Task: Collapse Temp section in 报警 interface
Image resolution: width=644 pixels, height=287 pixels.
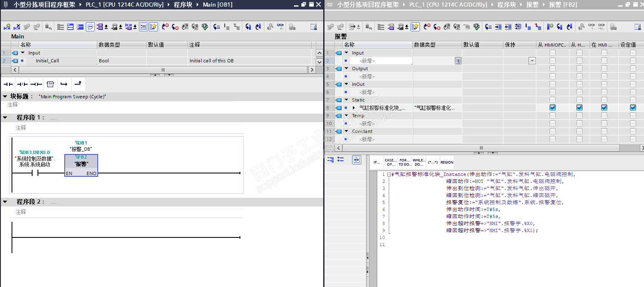Action: tap(346, 116)
